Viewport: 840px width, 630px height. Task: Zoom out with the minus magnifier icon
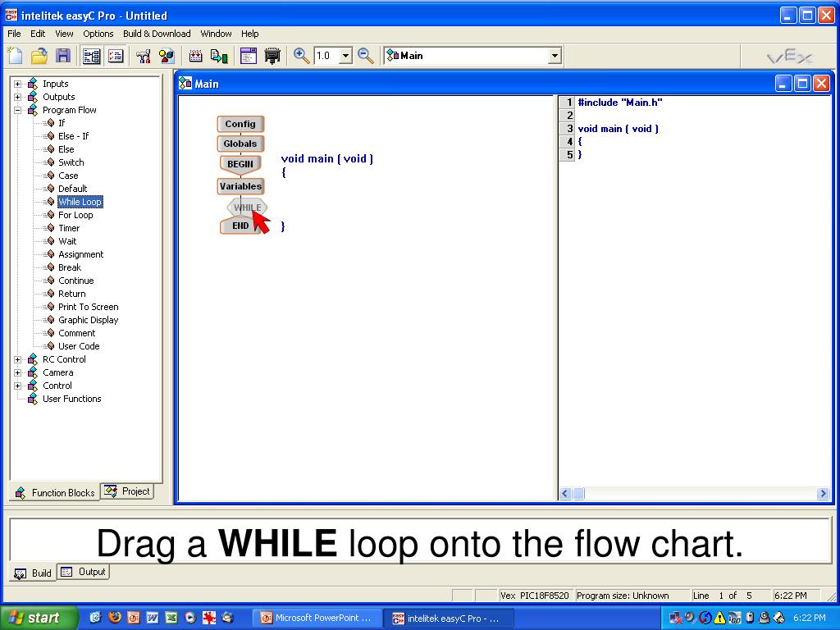tap(366, 55)
